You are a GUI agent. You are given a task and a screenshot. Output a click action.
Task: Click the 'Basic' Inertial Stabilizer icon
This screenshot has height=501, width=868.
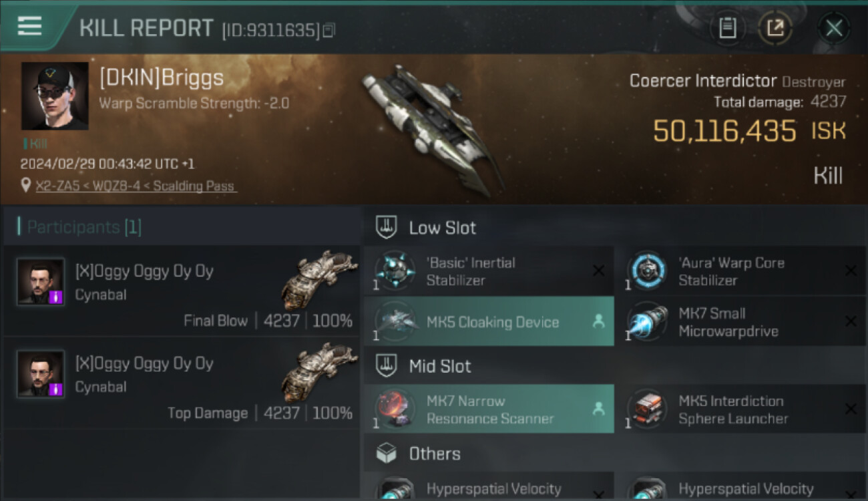pyautogui.click(x=395, y=271)
